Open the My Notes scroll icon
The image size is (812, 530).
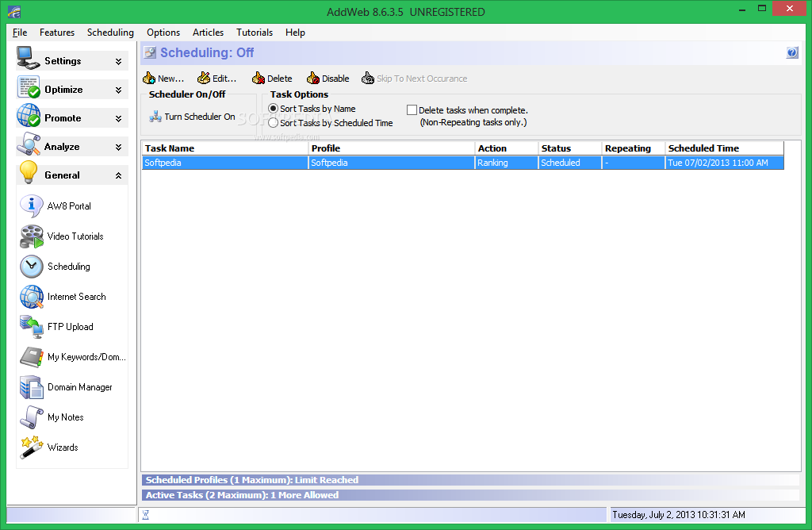pyautogui.click(x=32, y=417)
